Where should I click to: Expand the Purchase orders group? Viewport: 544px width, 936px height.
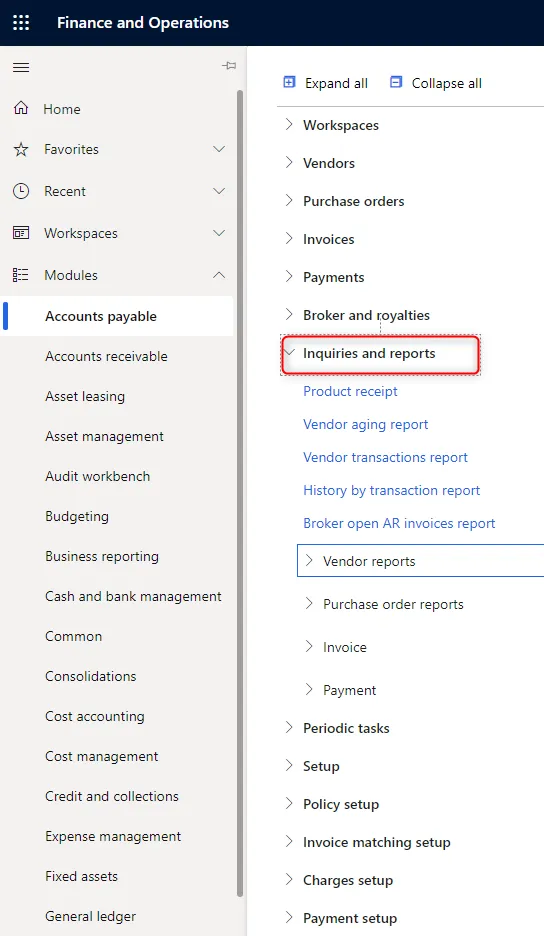(290, 201)
